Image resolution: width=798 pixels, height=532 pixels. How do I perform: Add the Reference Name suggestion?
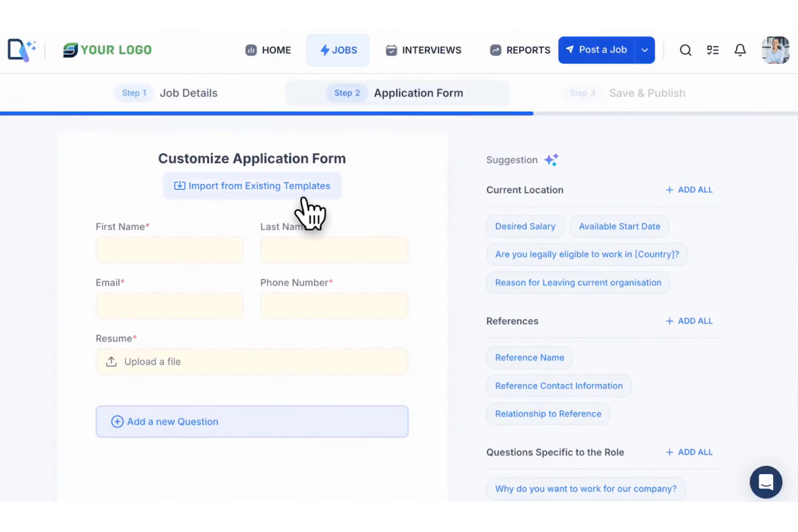pyautogui.click(x=529, y=357)
